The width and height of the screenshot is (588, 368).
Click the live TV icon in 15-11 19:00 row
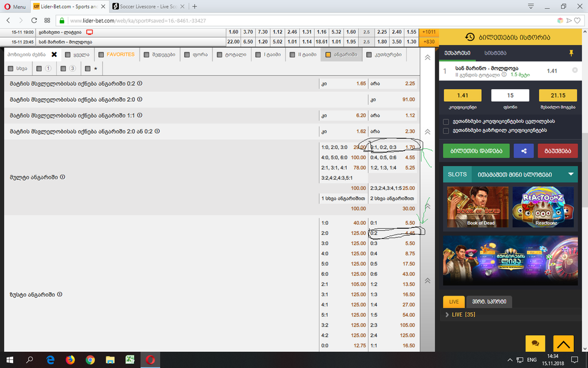(89, 32)
